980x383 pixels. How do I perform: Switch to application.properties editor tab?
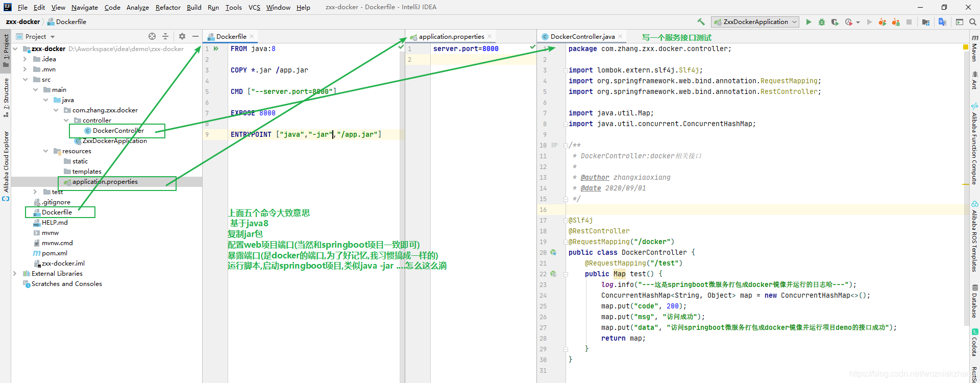point(452,36)
